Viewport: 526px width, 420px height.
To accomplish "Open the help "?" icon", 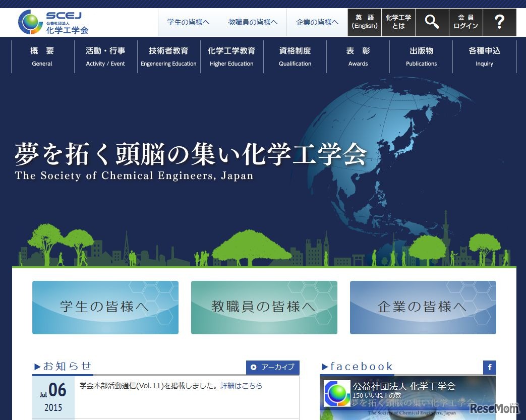I will pos(499,22).
